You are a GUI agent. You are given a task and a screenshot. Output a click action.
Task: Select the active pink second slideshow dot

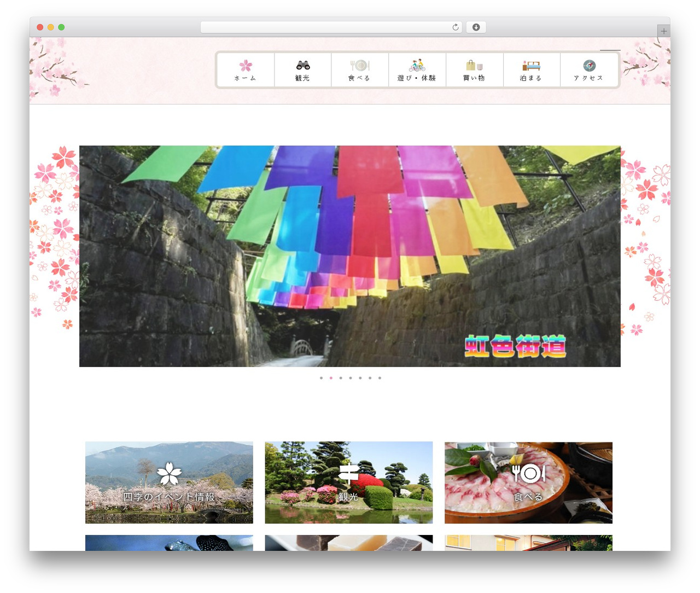pos(331,378)
